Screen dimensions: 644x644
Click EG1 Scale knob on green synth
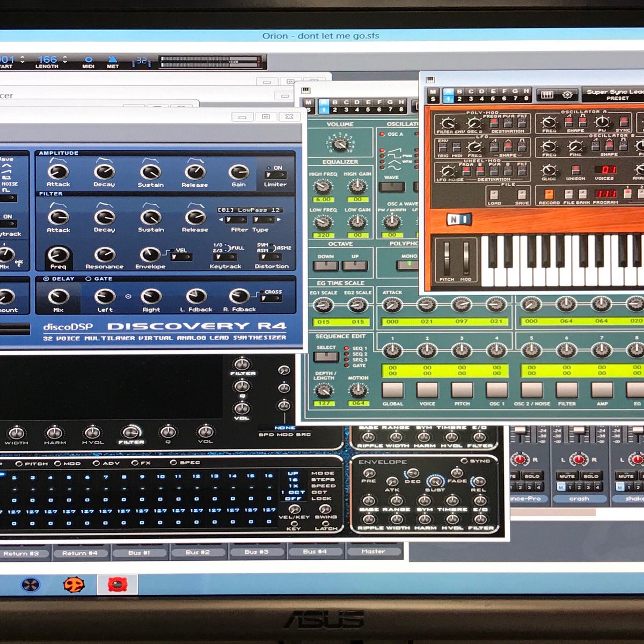pos(323,305)
